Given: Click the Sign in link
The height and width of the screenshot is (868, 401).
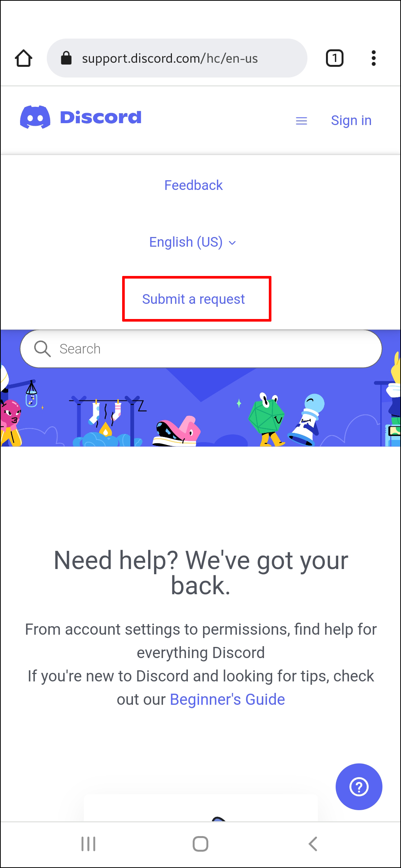Looking at the screenshot, I should point(351,121).
